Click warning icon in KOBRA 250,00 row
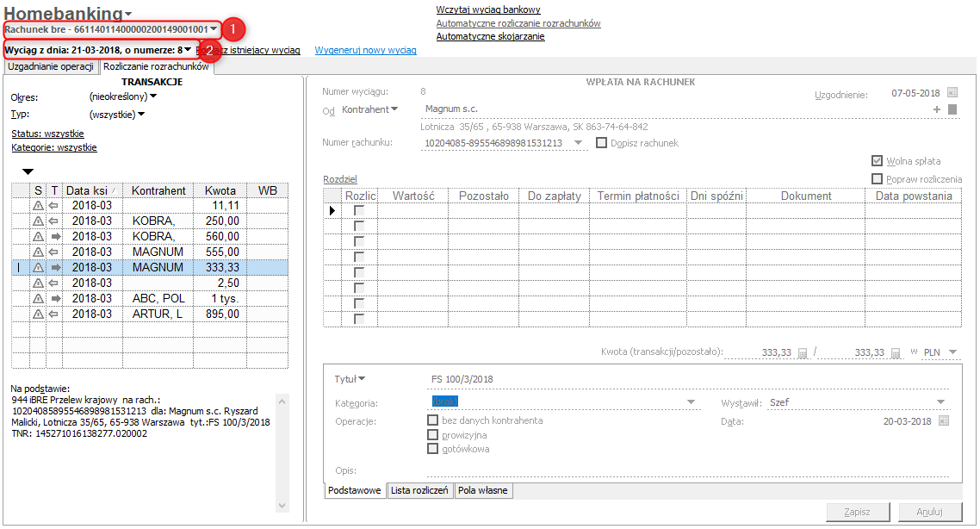The width and height of the screenshot is (980, 529). (38, 221)
